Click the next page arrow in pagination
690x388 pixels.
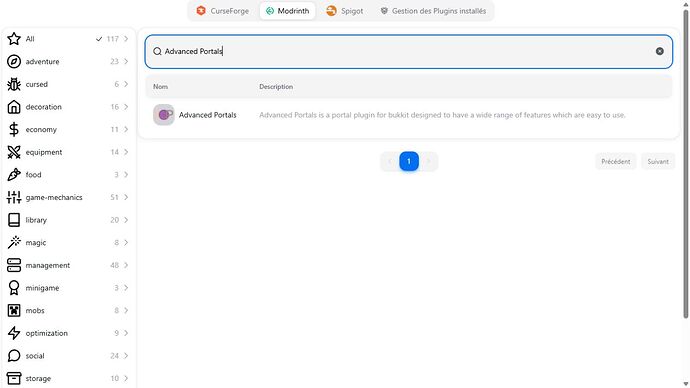[x=429, y=161]
